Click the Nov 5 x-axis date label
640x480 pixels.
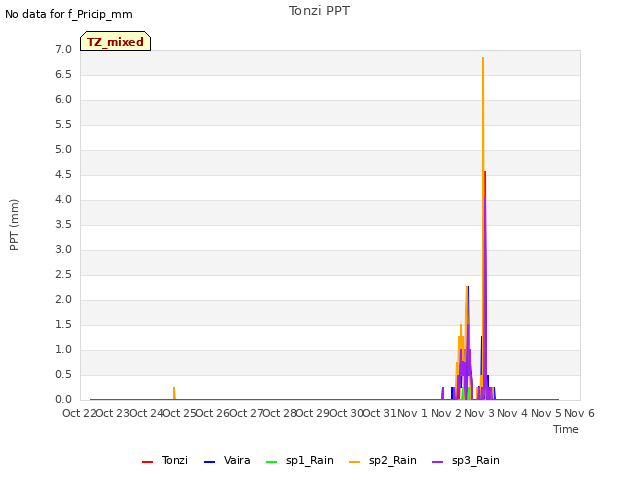tap(546, 413)
